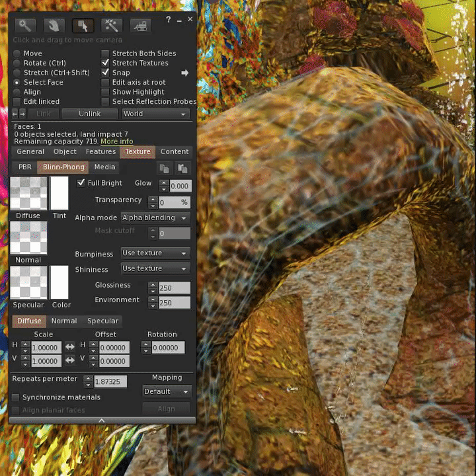Click the previous part arrow button

click(15, 114)
